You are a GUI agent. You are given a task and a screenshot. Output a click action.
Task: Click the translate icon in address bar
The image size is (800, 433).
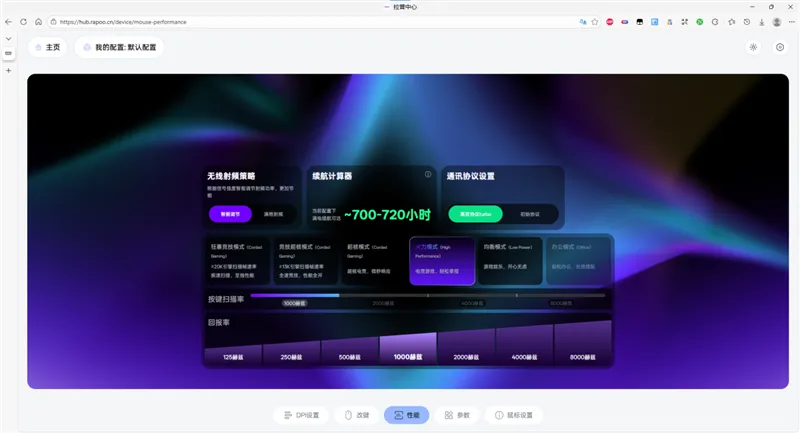point(583,21)
